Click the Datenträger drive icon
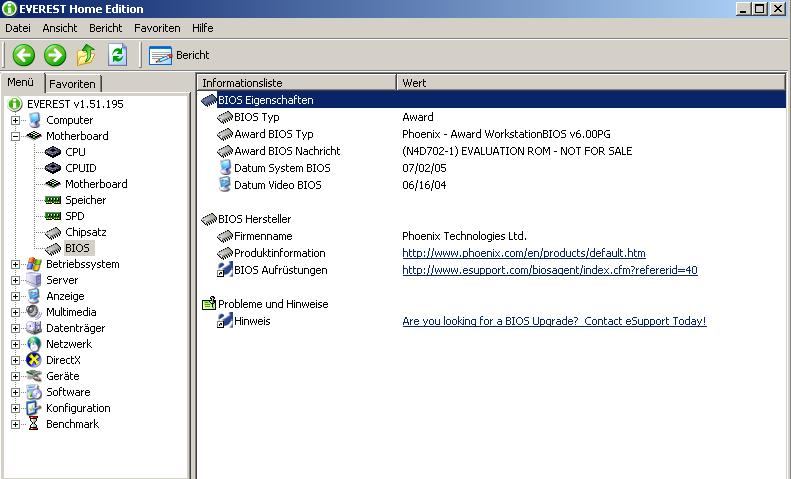The height and width of the screenshot is (479, 791). (x=34, y=328)
